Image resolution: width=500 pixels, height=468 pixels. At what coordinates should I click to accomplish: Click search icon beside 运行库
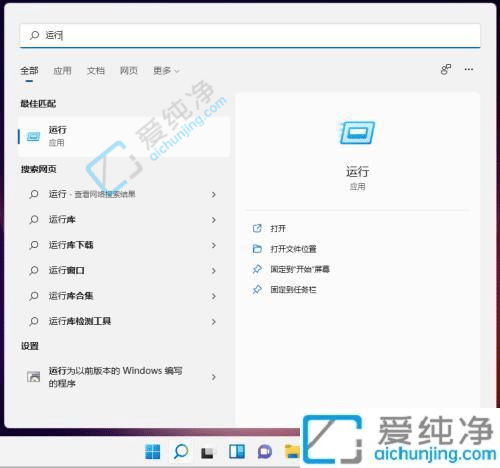(x=34, y=219)
